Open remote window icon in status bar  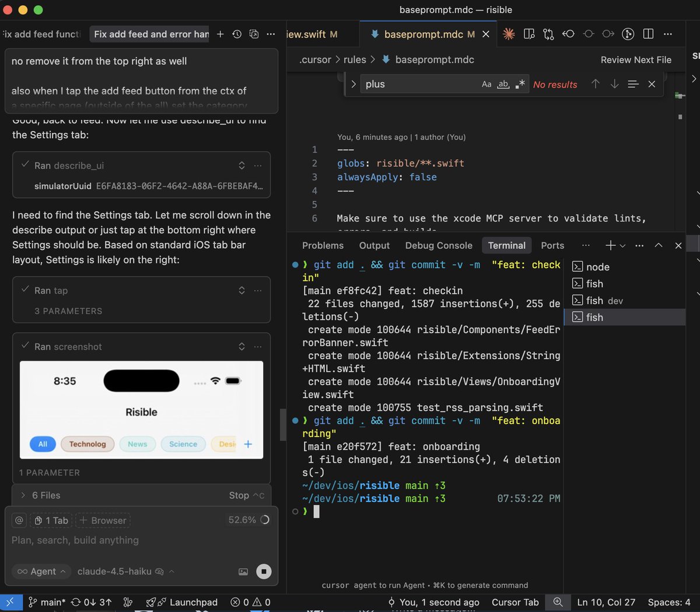pos(10,602)
